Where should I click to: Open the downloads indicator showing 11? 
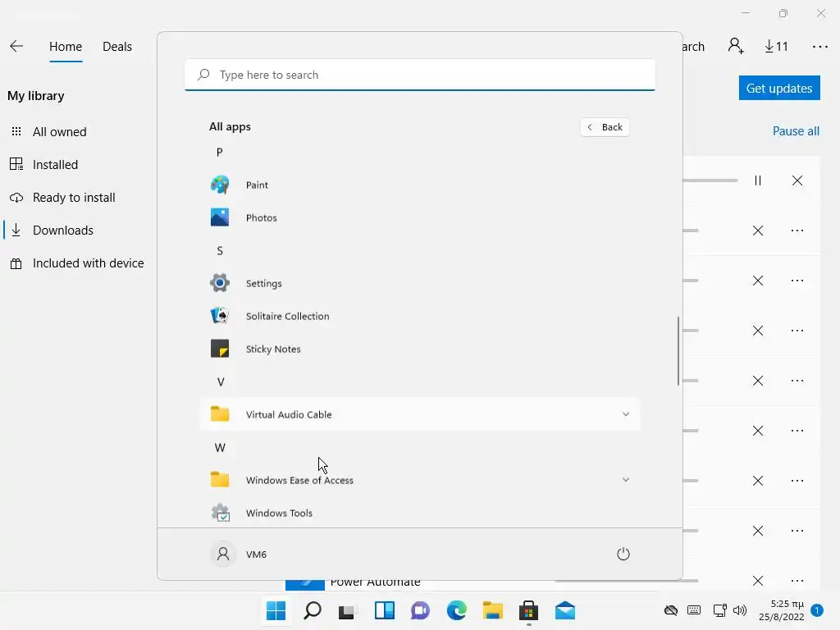[x=777, y=47]
